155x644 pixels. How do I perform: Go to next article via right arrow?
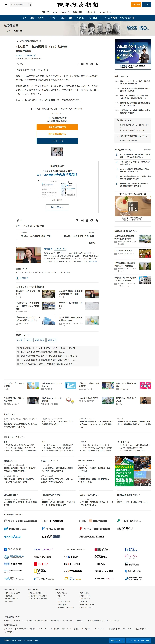pyautogui.click(x=97, y=234)
